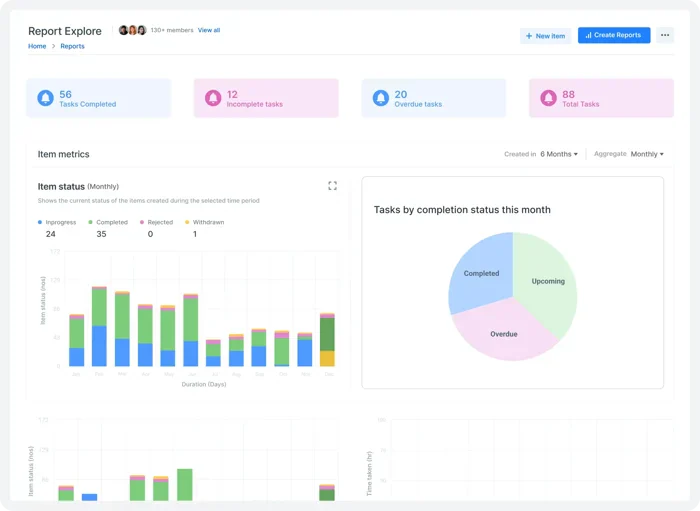Click the Create Reports button

[x=614, y=35]
